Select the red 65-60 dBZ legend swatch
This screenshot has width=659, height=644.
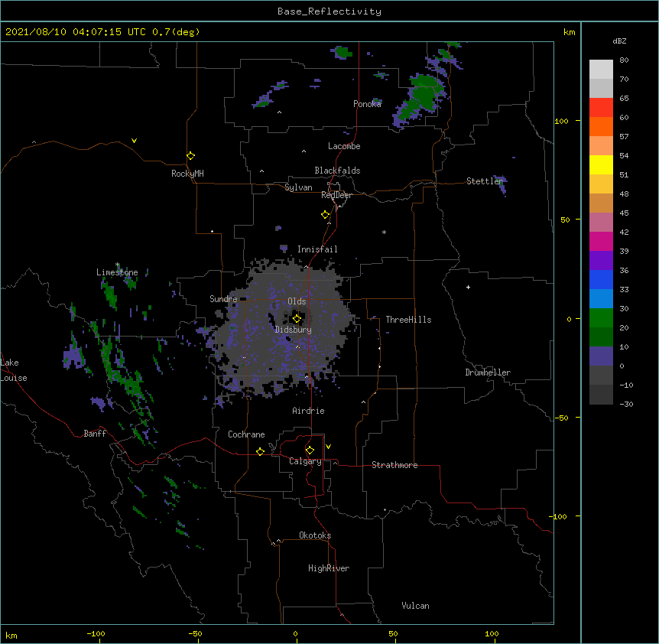601,108
